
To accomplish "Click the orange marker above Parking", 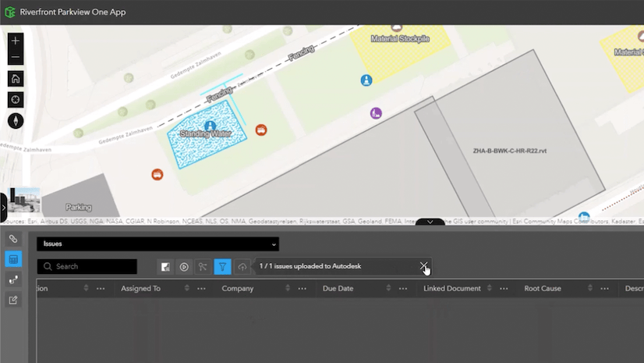I will click(x=157, y=174).
